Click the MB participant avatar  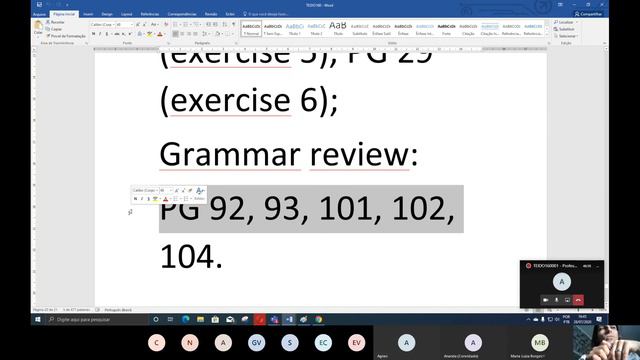click(540, 343)
